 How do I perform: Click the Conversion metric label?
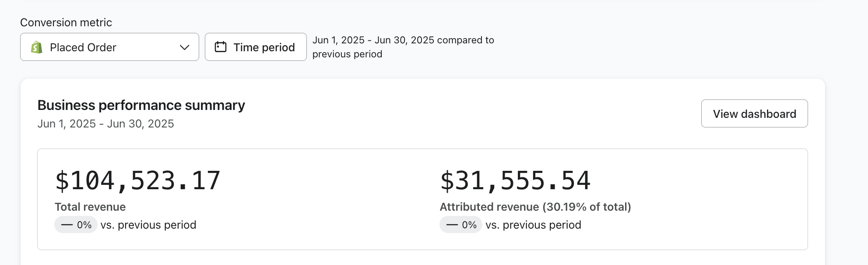click(x=66, y=22)
